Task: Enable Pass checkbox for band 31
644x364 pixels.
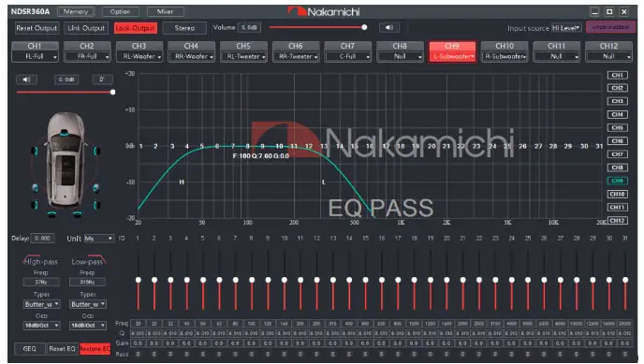Action: (x=624, y=354)
